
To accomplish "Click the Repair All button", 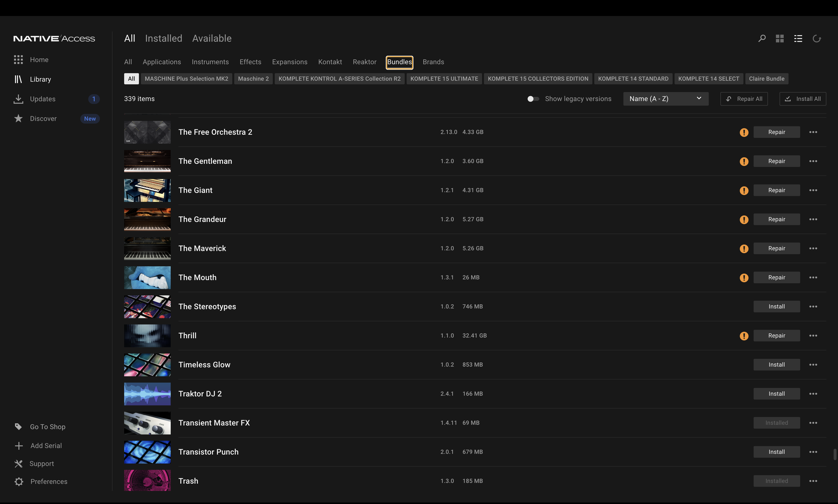I will click(744, 99).
